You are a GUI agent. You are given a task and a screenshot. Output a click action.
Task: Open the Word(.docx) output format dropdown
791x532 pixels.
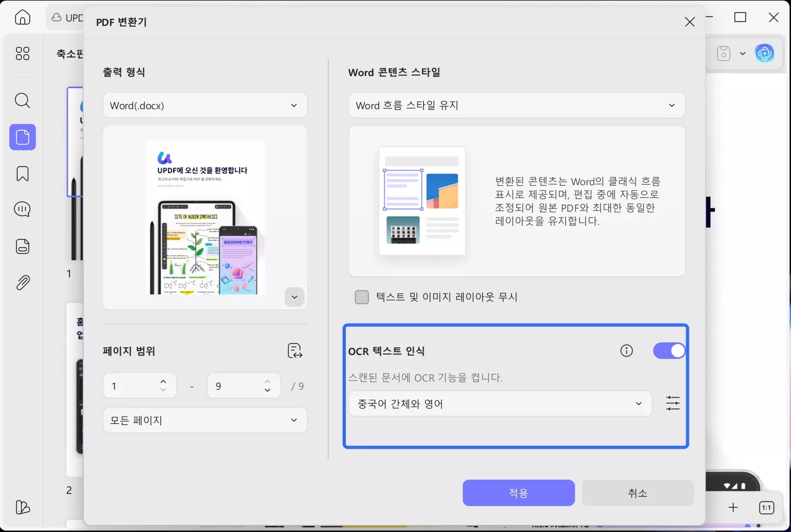[x=205, y=105]
